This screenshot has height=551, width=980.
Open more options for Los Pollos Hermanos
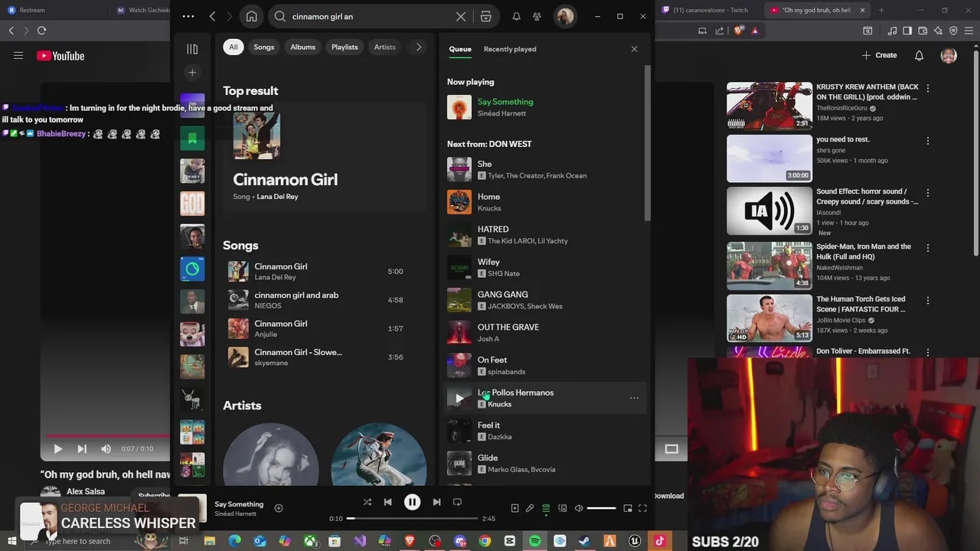634,398
